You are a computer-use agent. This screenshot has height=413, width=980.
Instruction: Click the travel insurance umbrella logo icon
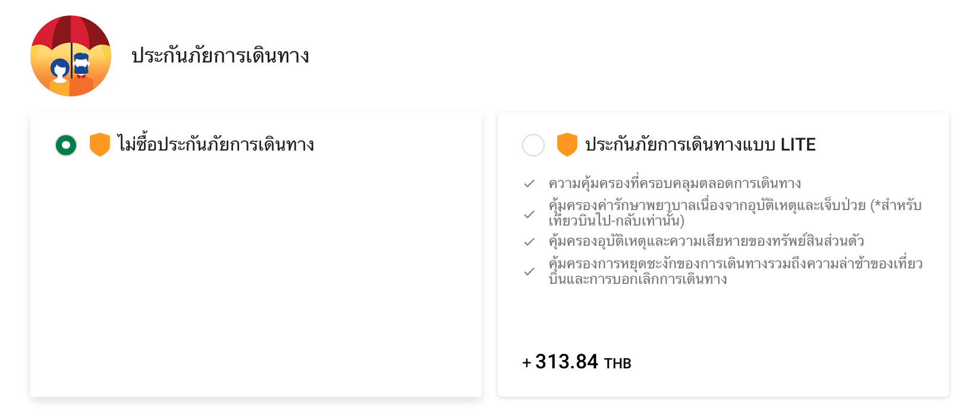click(x=71, y=55)
